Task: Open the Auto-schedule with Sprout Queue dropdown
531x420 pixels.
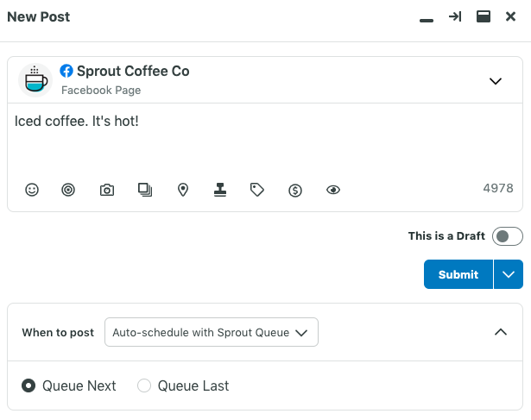Action: (x=212, y=332)
